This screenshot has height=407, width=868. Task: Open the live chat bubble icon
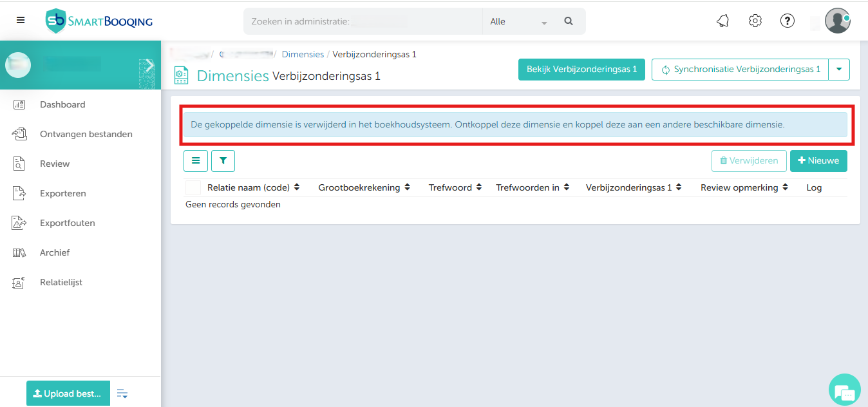(x=844, y=390)
